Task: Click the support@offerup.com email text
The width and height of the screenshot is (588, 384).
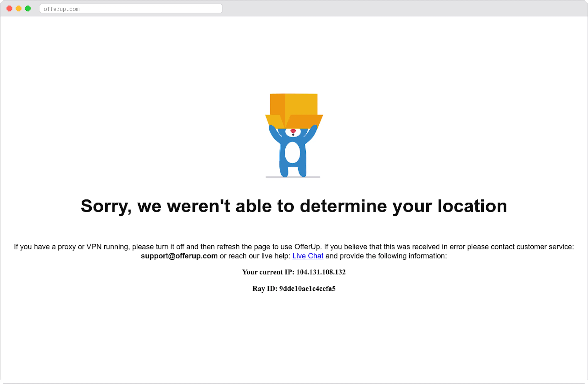Action: click(179, 256)
